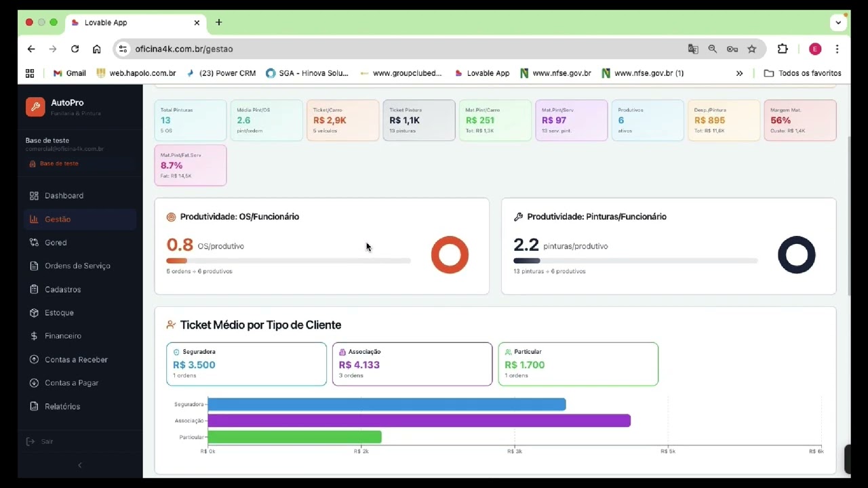Screen dimensions: 868x488
Task: Select Gestão in the sidebar
Action: coord(80,219)
